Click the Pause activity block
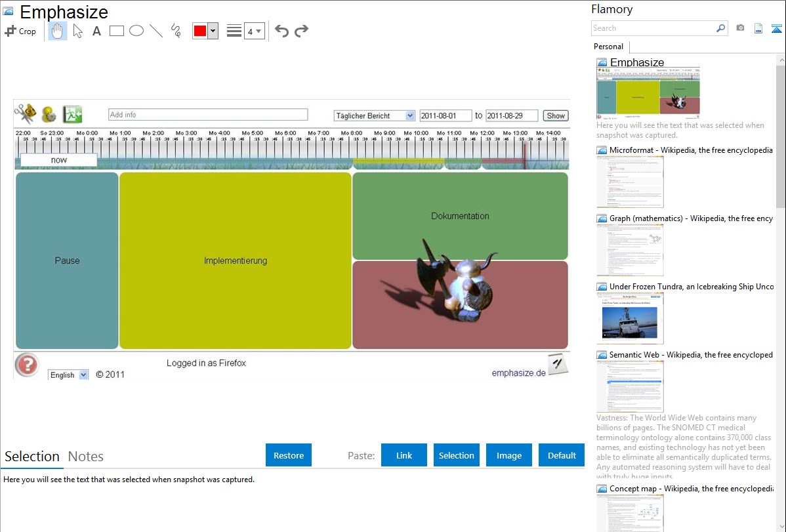 [67, 260]
